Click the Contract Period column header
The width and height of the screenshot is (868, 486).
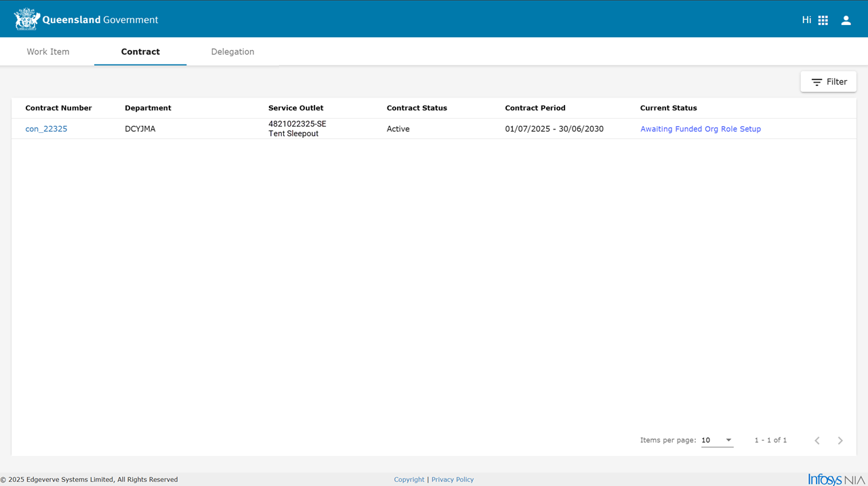tap(535, 108)
